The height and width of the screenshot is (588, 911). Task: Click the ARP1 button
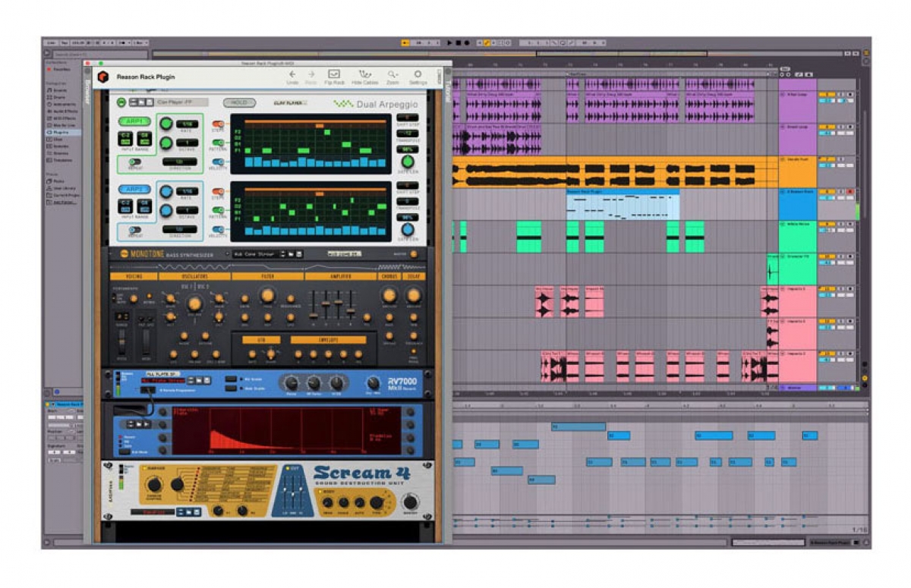[134, 121]
